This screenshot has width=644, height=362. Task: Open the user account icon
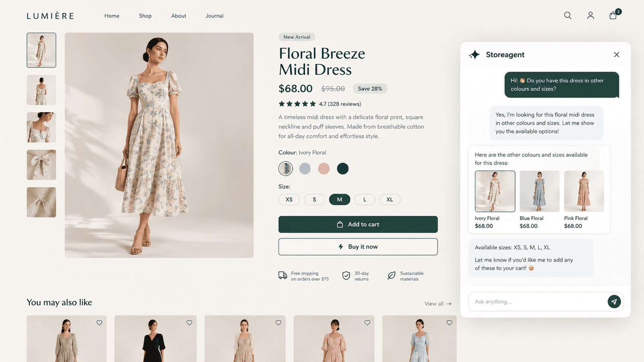590,16
